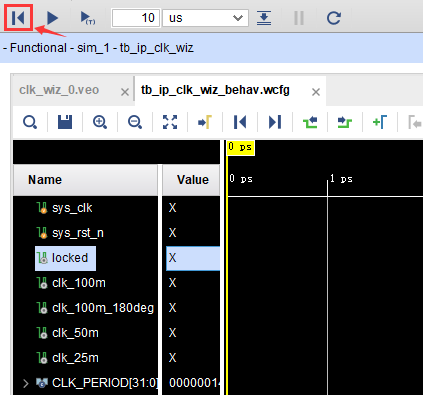Go to last waveform time
The height and width of the screenshot is (395, 423).
pos(275,122)
